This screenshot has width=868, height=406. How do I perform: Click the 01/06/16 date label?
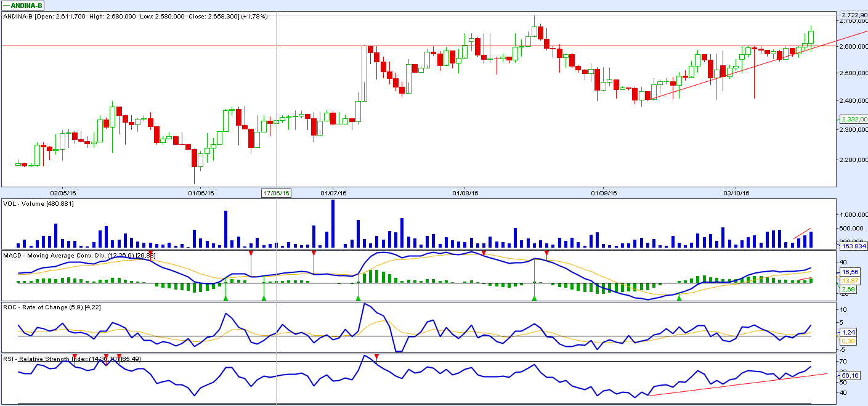coord(201,193)
